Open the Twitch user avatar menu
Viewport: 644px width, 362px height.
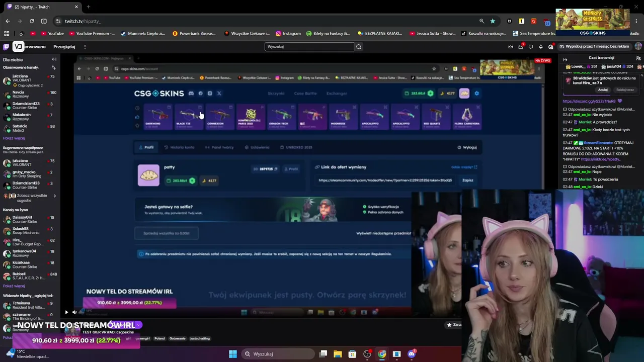click(x=638, y=46)
